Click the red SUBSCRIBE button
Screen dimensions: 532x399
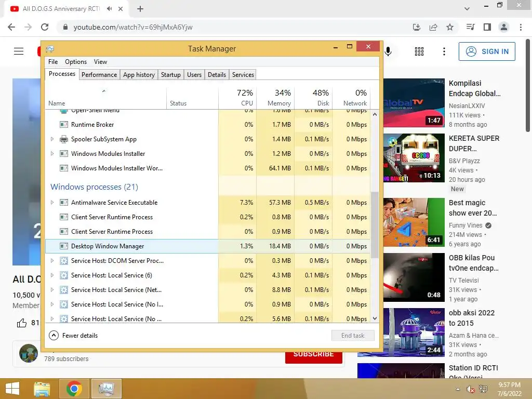pyautogui.click(x=313, y=357)
